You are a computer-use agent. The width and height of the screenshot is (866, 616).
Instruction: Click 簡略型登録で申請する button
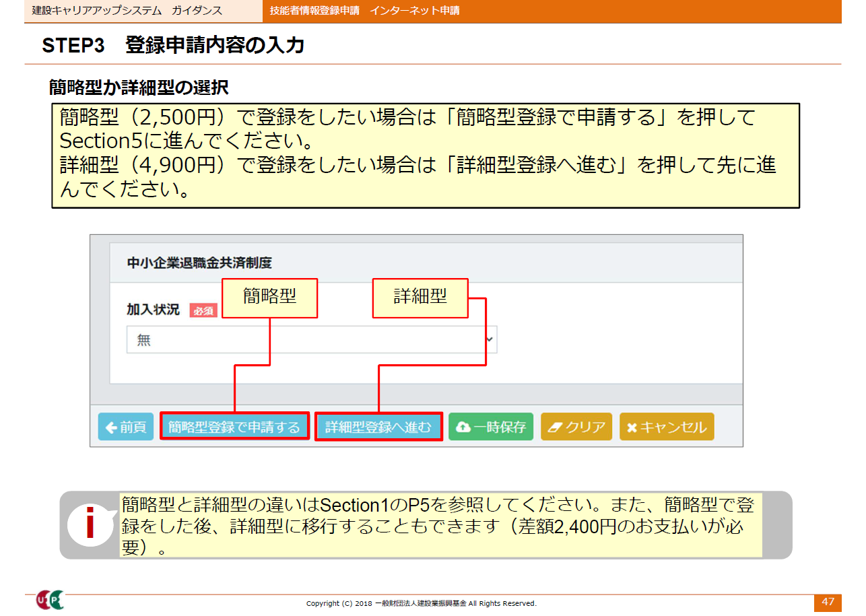234,427
